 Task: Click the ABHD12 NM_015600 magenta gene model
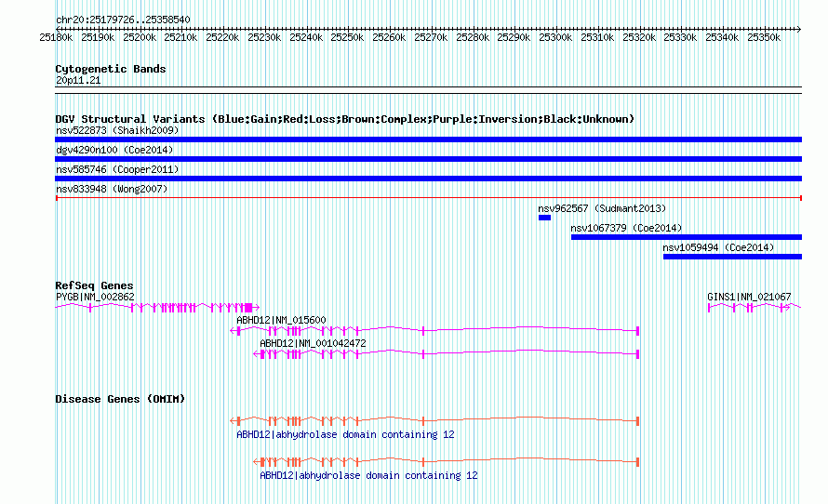coord(435,331)
